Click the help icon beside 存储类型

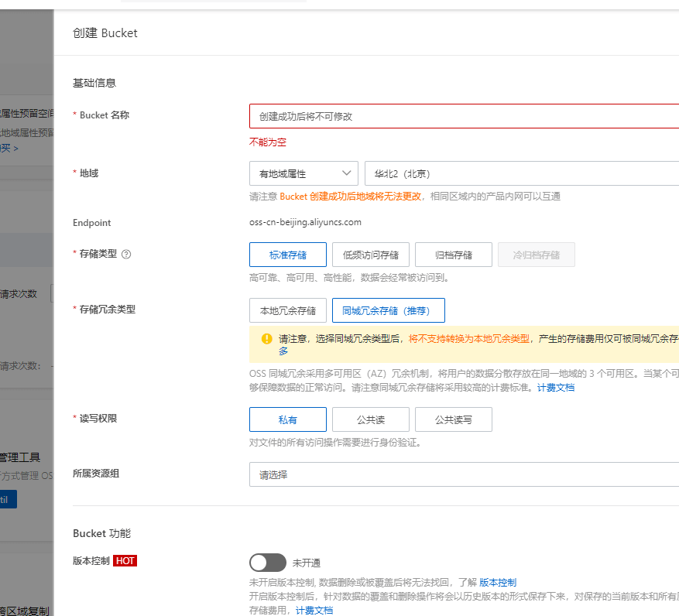pyautogui.click(x=126, y=254)
